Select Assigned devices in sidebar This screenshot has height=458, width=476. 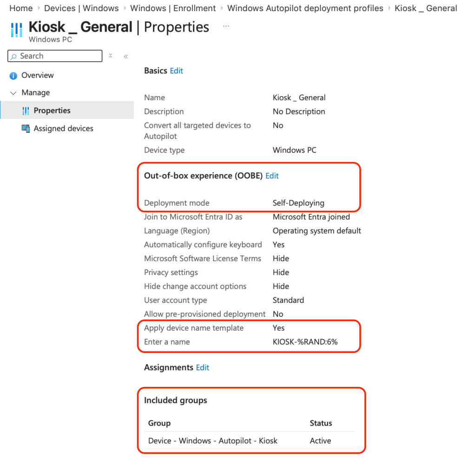[63, 129]
